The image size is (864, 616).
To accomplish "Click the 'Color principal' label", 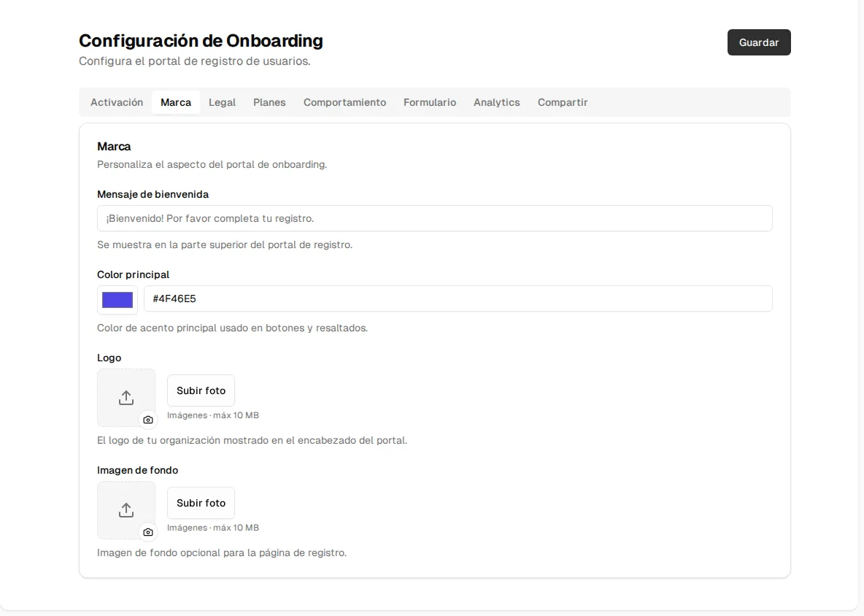I will 133,275.
